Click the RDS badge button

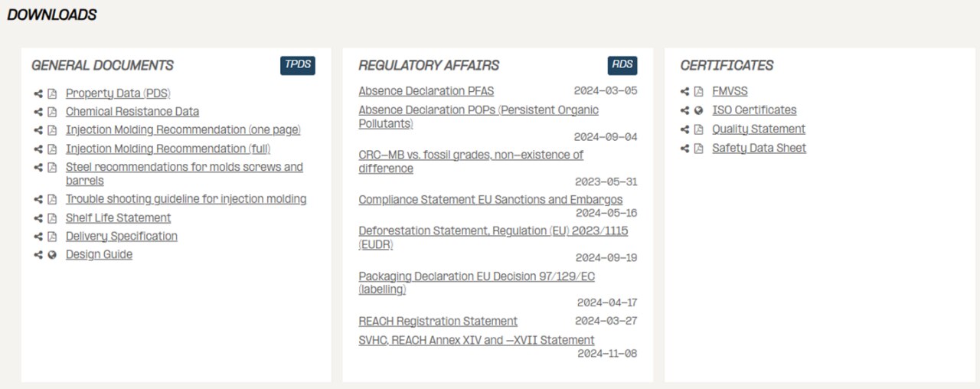point(622,65)
